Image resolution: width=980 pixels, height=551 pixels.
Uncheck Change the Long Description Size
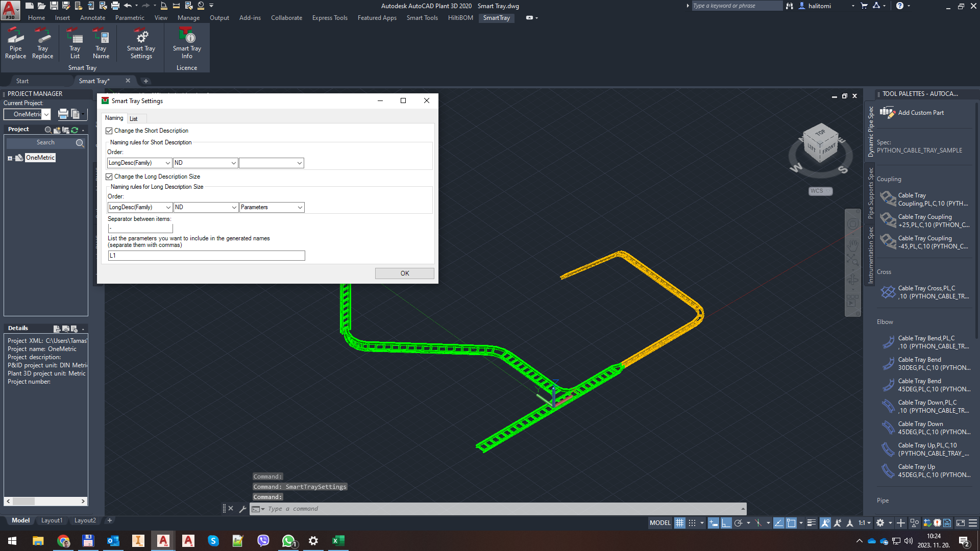click(x=109, y=177)
